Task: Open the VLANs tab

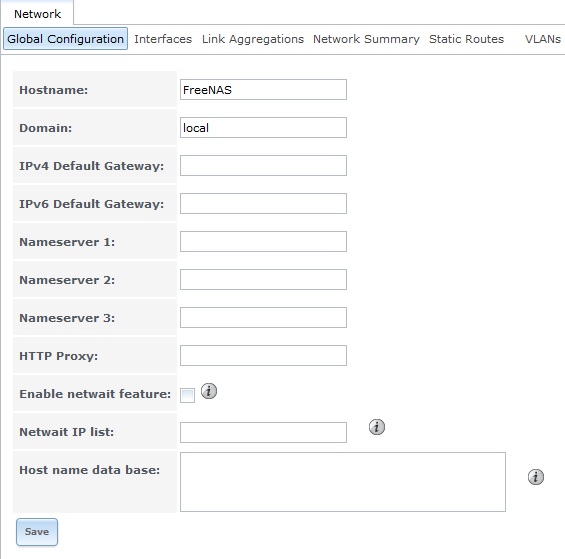Action: pos(542,39)
